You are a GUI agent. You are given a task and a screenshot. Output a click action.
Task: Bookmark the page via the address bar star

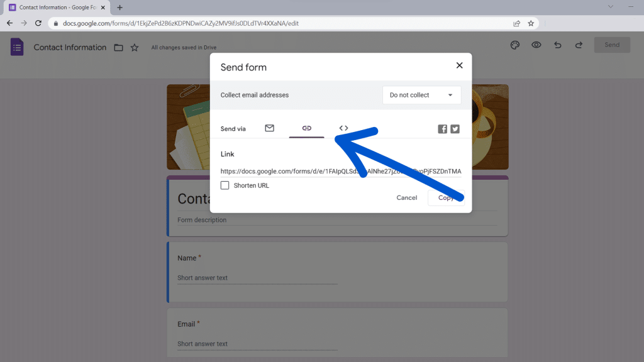(x=531, y=22)
